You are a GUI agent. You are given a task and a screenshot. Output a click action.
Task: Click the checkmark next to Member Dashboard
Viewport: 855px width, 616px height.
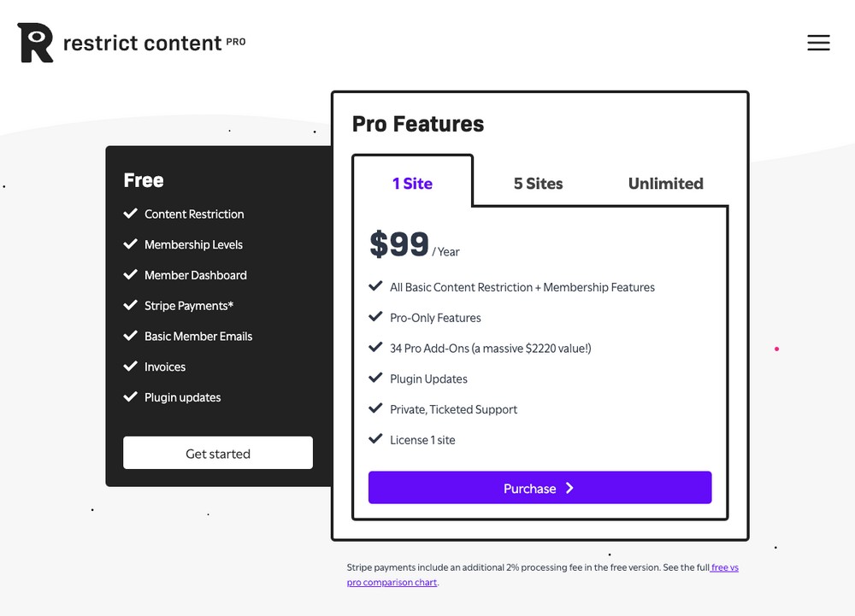point(130,274)
